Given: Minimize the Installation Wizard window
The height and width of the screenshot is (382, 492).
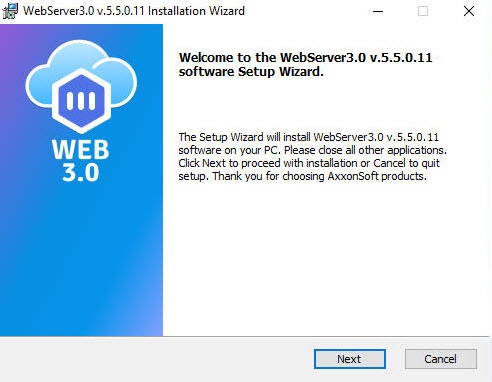Looking at the screenshot, I should (x=378, y=11).
